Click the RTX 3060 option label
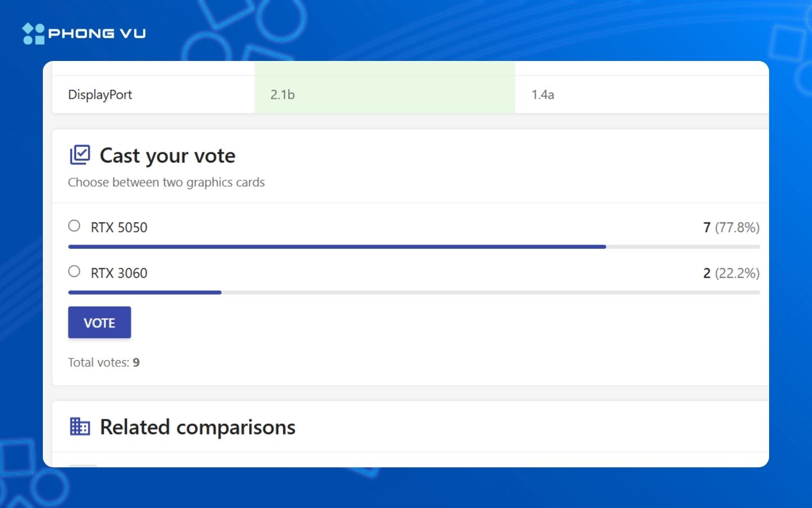 click(119, 273)
